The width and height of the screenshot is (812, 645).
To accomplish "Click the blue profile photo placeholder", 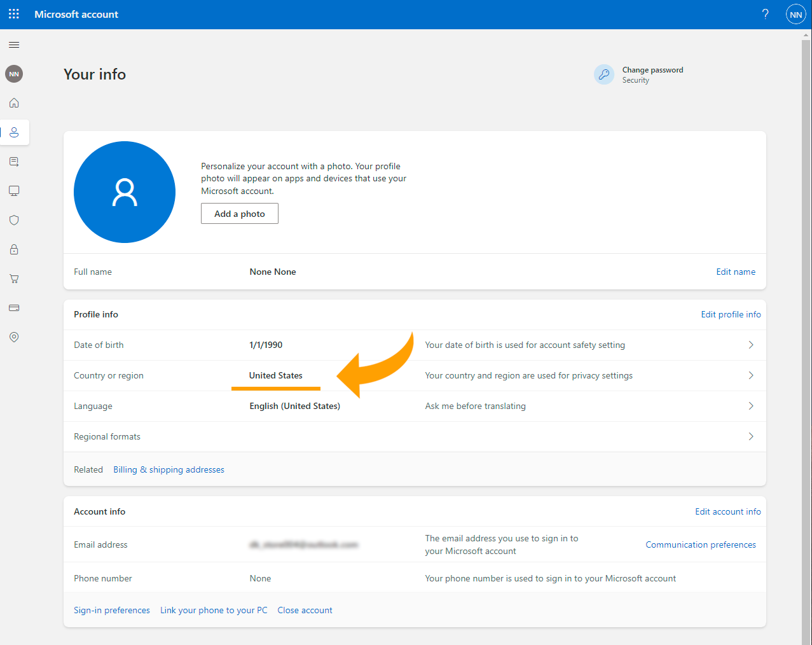I will [125, 192].
